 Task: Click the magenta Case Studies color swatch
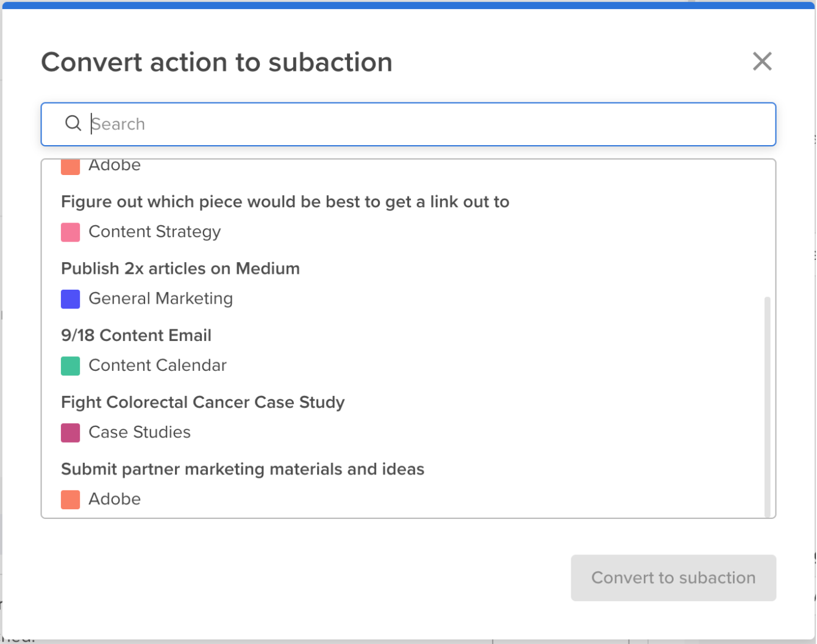tap(71, 432)
